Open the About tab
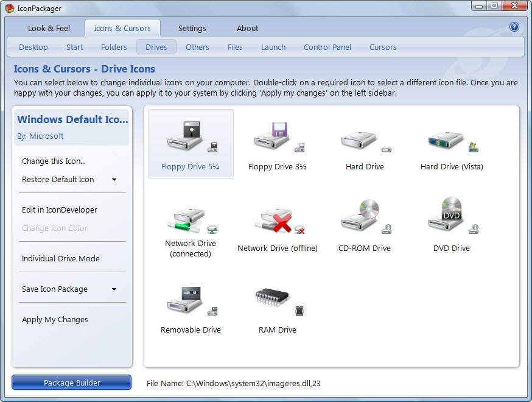This screenshot has height=402, width=532. (247, 28)
